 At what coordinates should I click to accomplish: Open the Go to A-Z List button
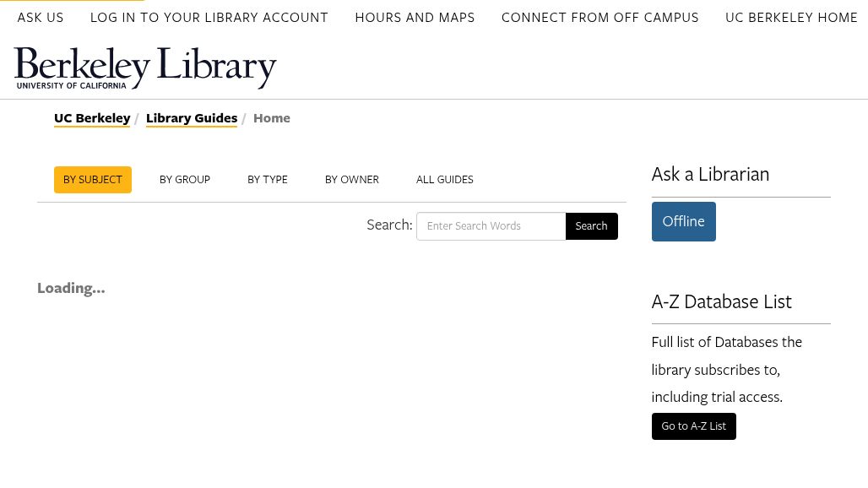tap(693, 426)
